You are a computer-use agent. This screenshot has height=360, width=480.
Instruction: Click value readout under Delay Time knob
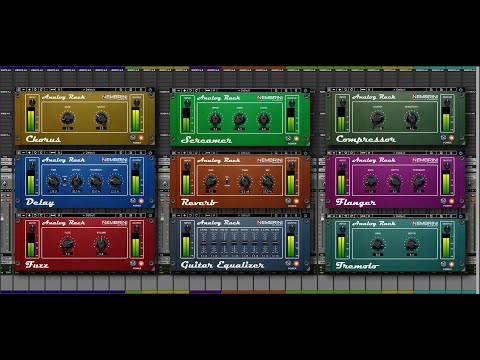53,191
